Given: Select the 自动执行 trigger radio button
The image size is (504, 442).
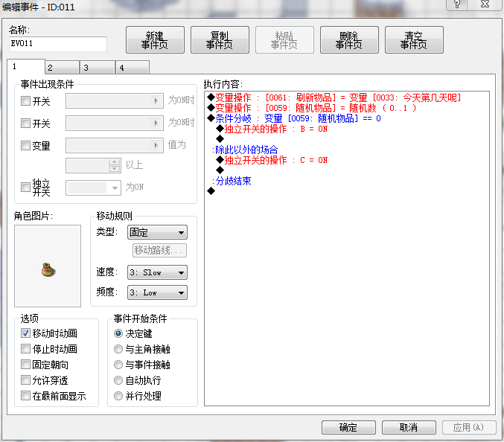Looking at the screenshot, I should [118, 380].
